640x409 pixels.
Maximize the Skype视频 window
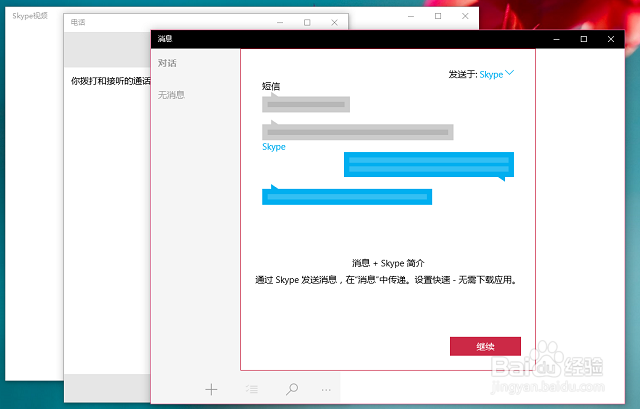tap(438, 16)
